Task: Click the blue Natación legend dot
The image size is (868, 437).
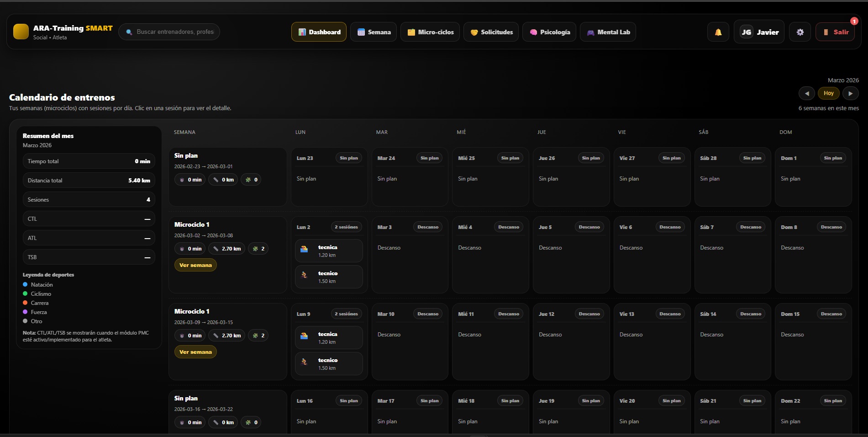Action: point(25,284)
